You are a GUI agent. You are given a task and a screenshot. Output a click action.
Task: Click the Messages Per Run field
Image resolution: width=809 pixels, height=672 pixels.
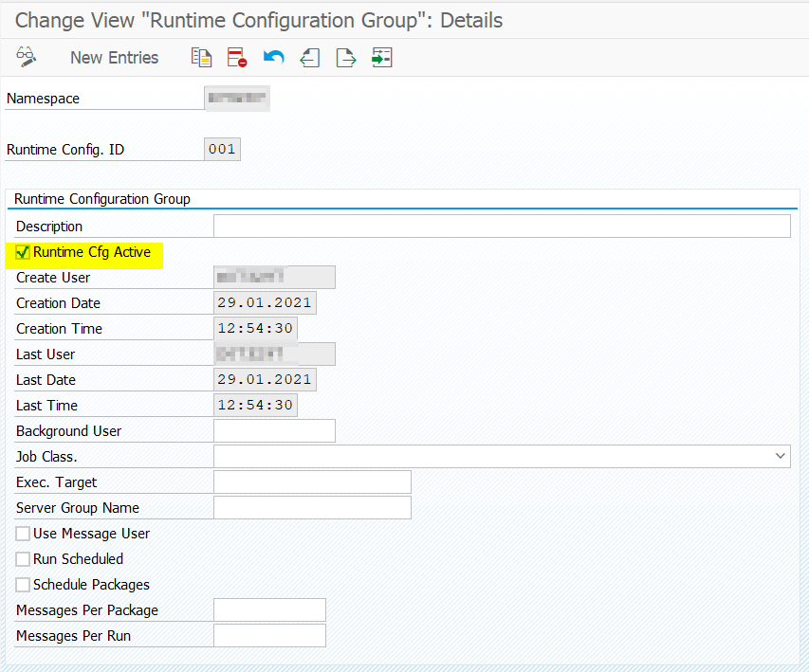(x=270, y=635)
